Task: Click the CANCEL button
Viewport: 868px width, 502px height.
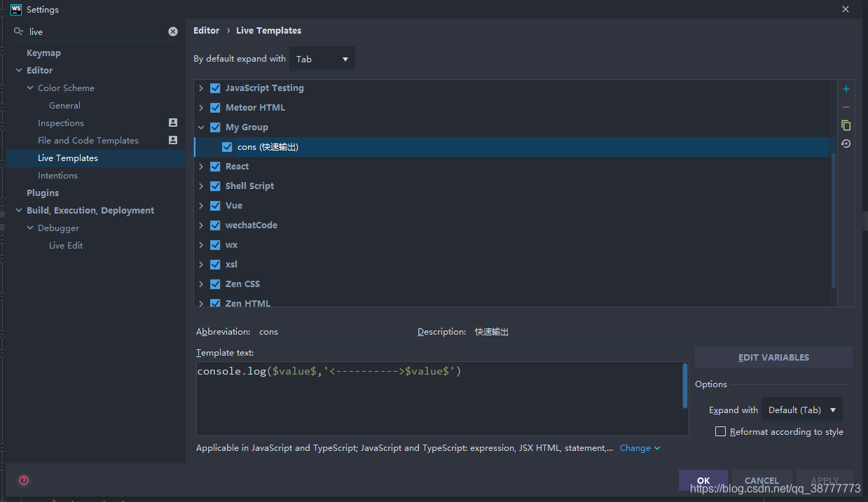Action: [762, 480]
